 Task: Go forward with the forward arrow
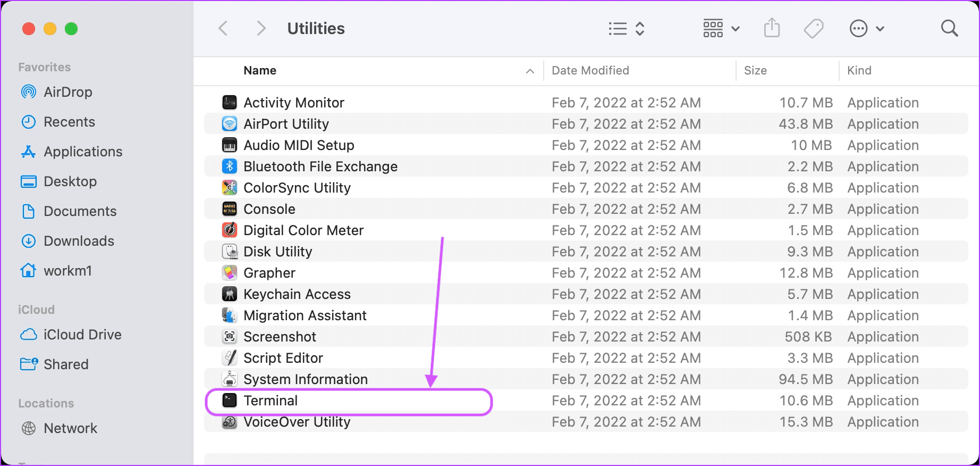pyautogui.click(x=260, y=28)
